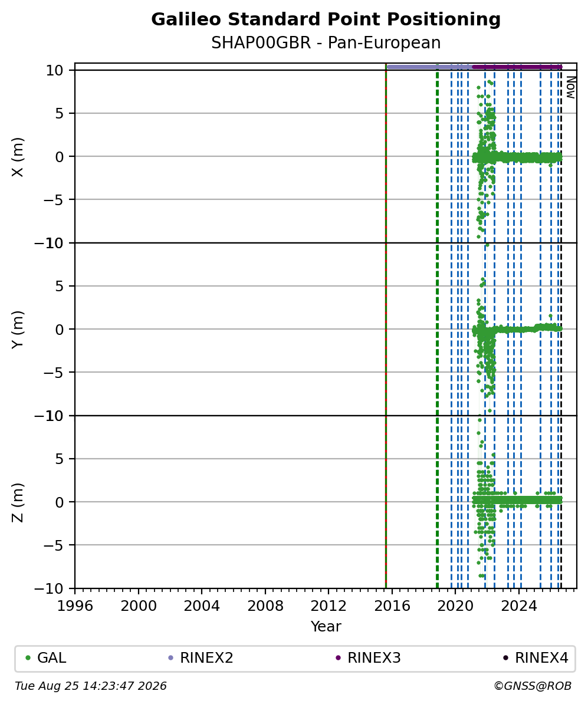
Task: Click the timestamp 'Tue Aug 25 14:23:47 2026'
Action: click(90, 686)
